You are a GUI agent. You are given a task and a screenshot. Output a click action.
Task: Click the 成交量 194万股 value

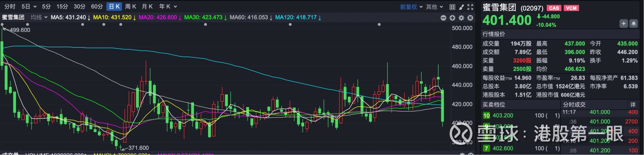tap(521, 44)
